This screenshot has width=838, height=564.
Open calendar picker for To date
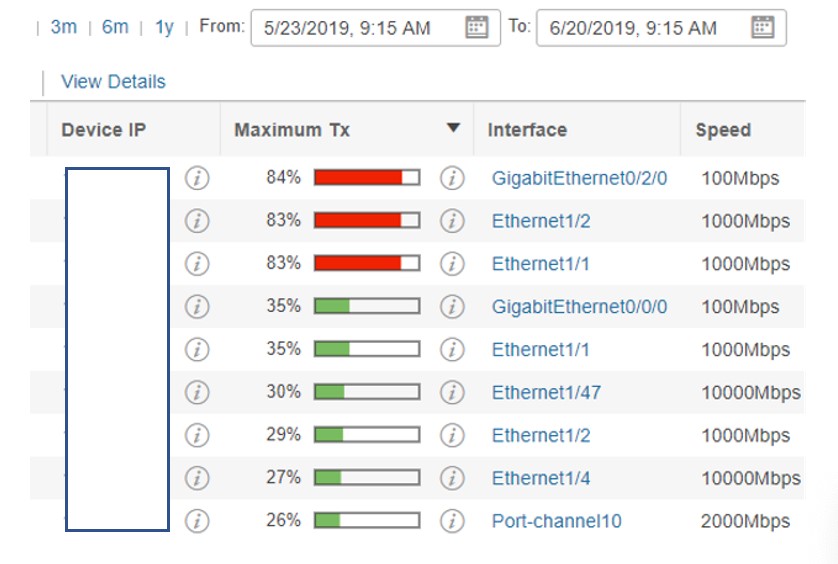[x=763, y=27]
